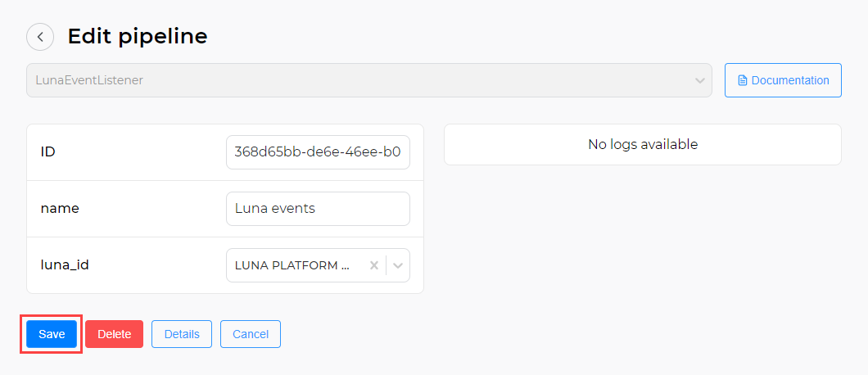
Task: Clear the luna_id selection with X
Action: (374, 265)
